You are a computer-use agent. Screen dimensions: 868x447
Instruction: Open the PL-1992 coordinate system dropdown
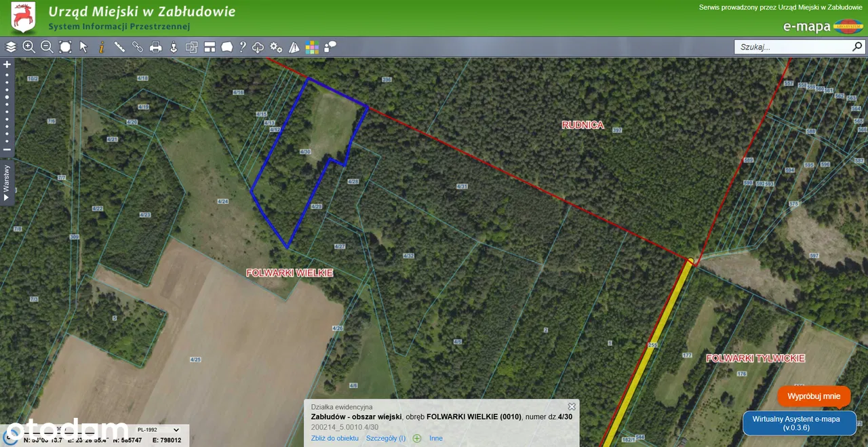tap(158, 429)
